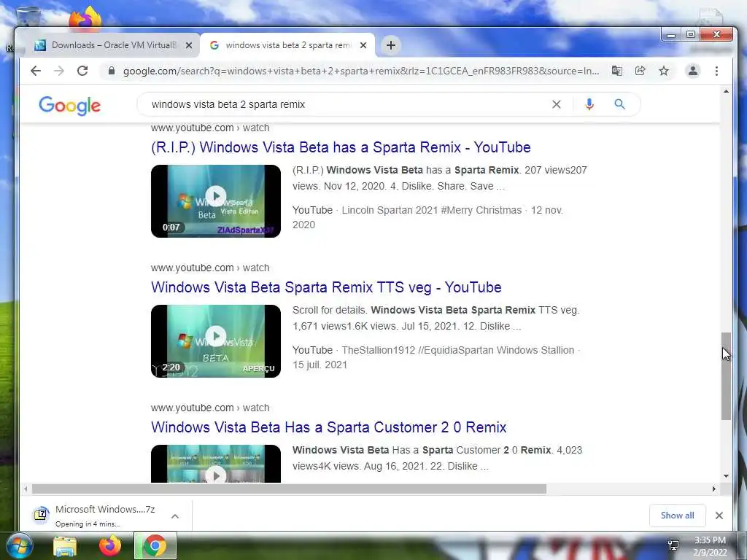
Task: Click the Google logo
Action: 69,105
